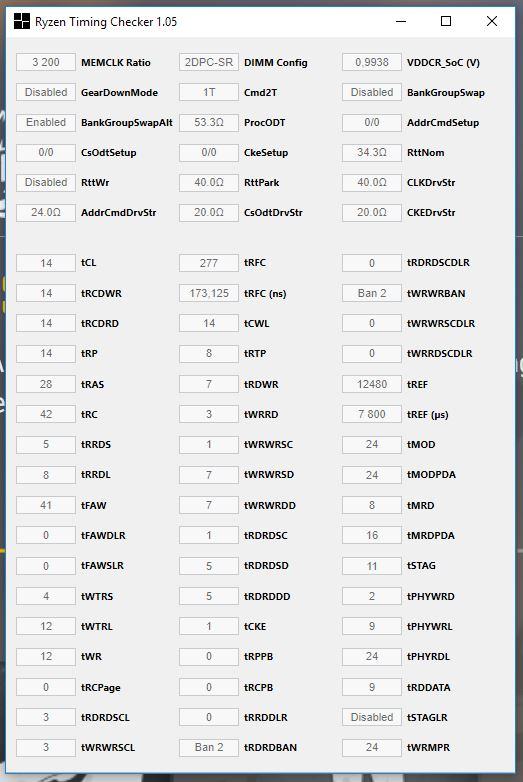Select the tSTAGLR Disabled field
Image resolution: width=523 pixels, height=782 pixels.
point(372,717)
